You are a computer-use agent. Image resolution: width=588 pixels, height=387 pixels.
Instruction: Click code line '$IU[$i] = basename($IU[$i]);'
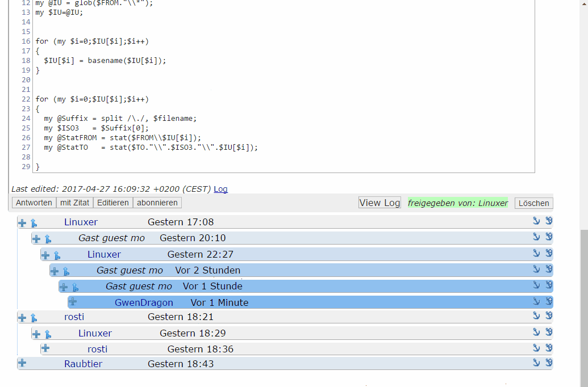105,61
